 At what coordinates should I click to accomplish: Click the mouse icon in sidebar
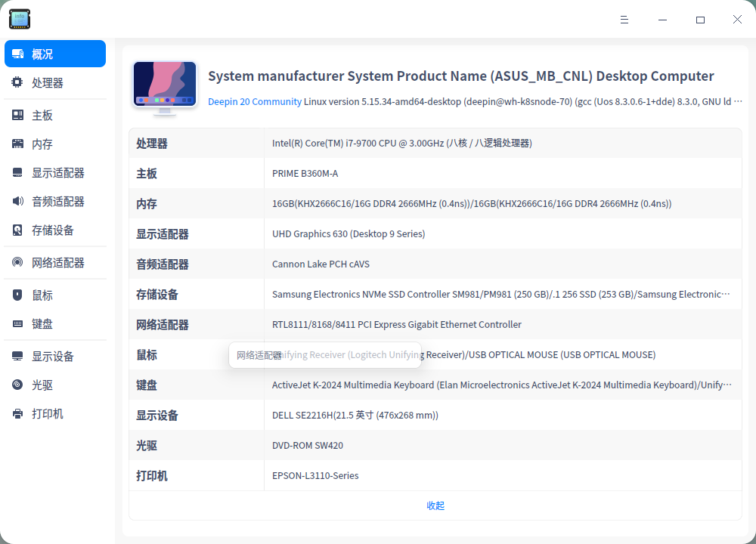pyautogui.click(x=17, y=295)
